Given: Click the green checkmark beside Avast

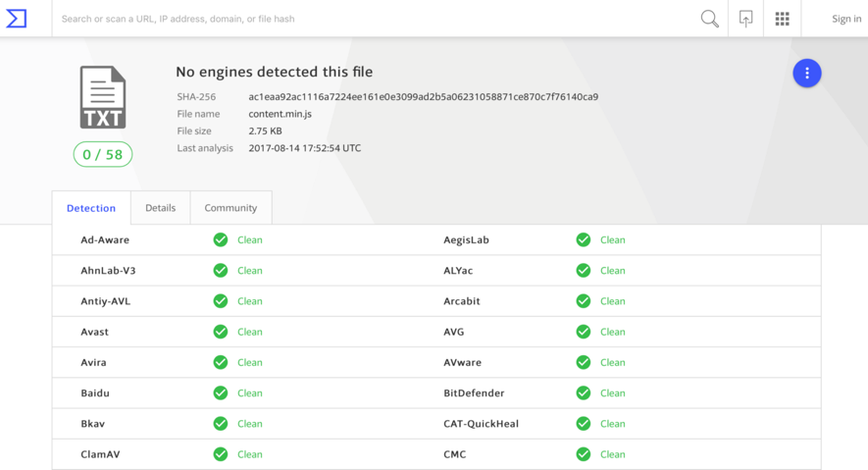Looking at the screenshot, I should [x=221, y=332].
